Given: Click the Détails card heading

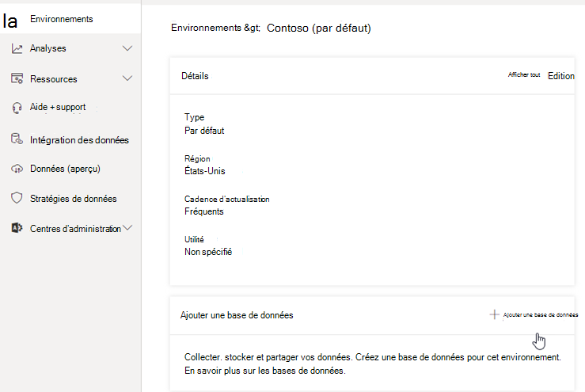Looking at the screenshot, I should point(195,76).
